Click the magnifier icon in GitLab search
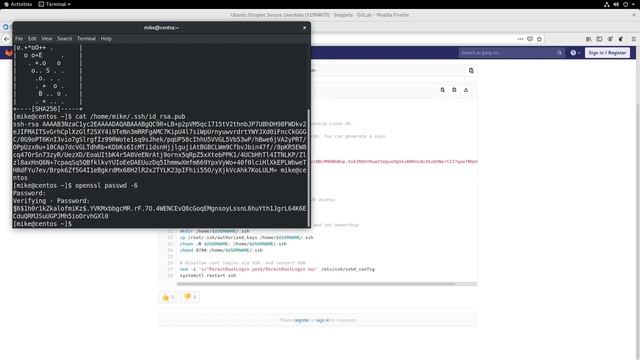Image resolution: width=640 pixels, height=360 pixels. coord(559,53)
